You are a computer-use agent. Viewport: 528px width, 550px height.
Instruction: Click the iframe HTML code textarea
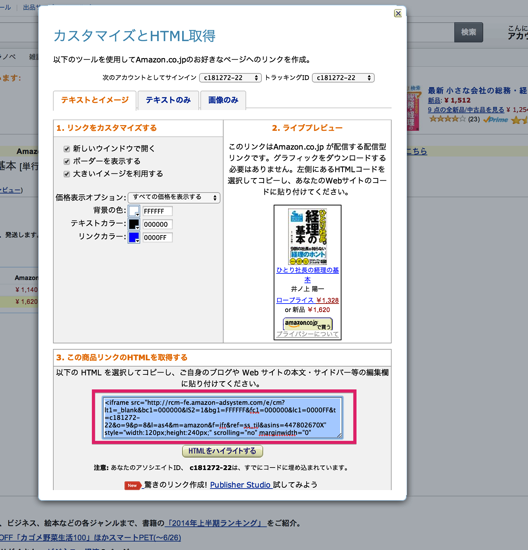222,417
